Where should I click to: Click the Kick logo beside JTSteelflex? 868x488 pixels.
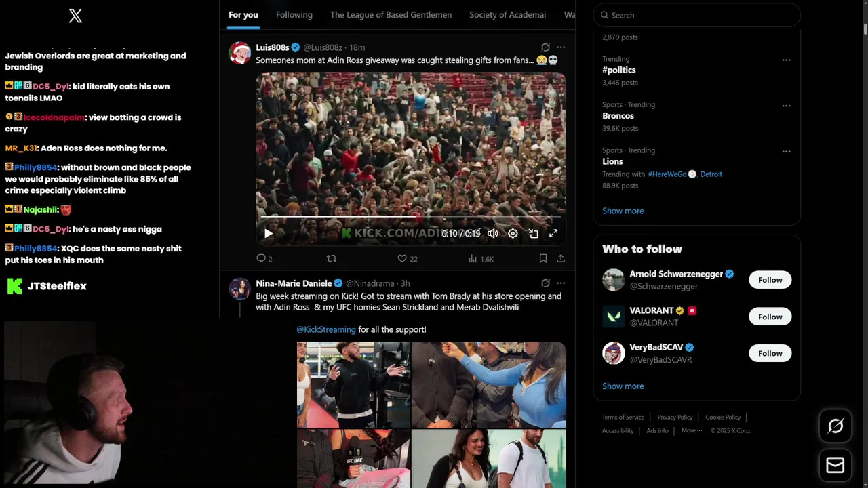pyautogui.click(x=14, y=286)
